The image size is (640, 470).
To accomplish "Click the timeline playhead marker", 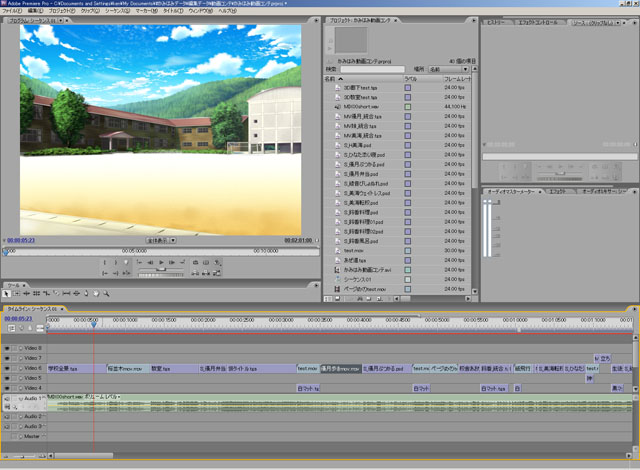I will 94,324.
